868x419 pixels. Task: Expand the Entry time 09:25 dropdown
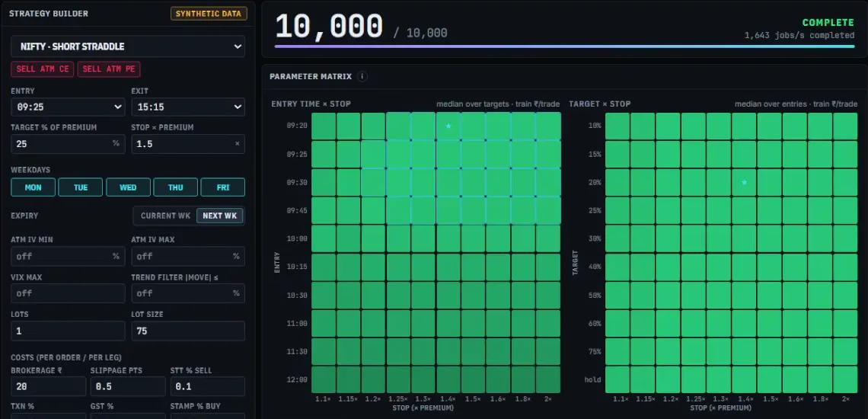pyautogui.click(x=68, y=107)
